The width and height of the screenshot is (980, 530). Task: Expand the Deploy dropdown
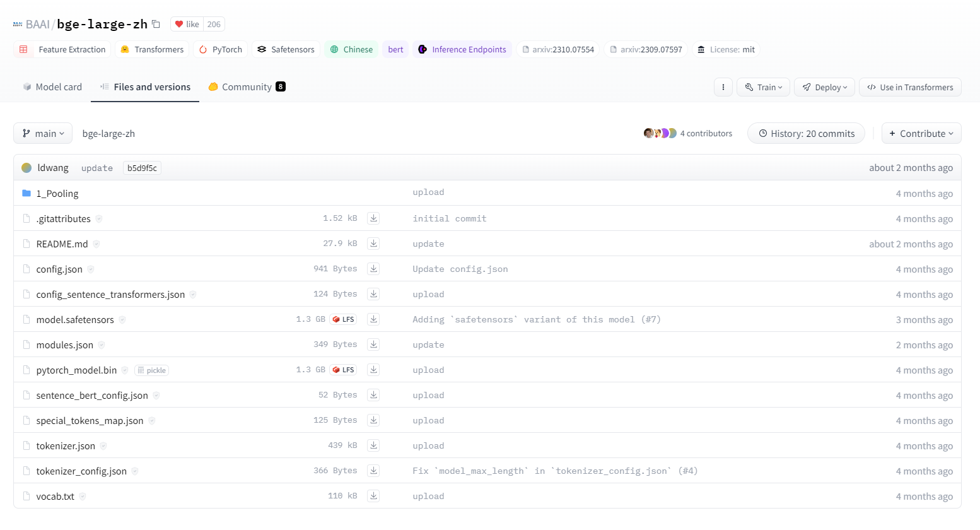pyautogui.click(x=824, y=87)
